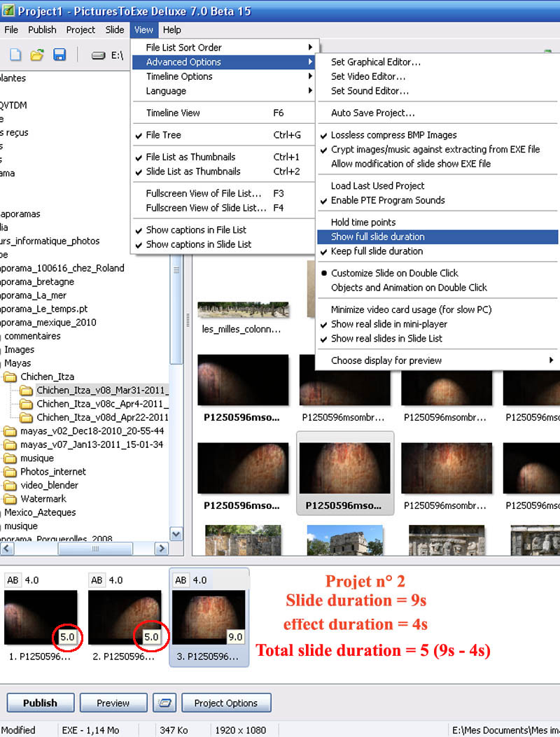Select Objects and Animation on Double Click
Viewport: 560px width, 737px height.
click(409, 288)
